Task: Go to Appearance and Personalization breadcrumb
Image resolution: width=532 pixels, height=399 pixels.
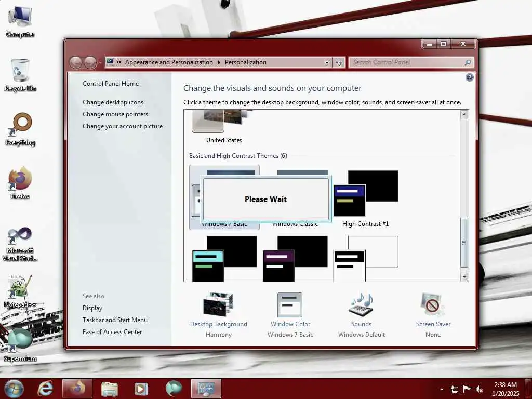Action: 169,62
